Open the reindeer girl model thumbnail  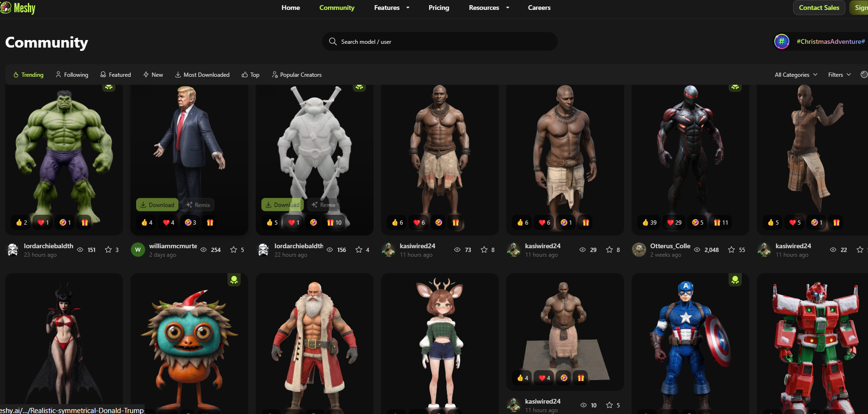(440, 344)
